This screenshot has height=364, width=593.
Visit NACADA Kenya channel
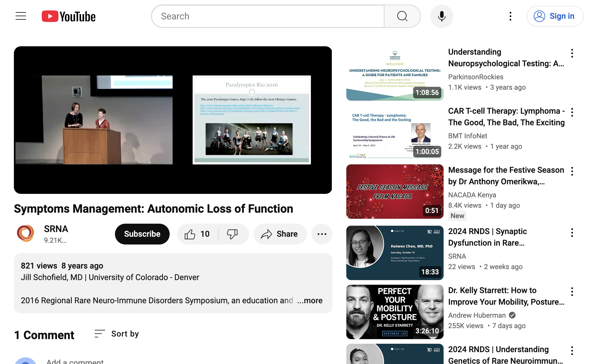click(x=472, y=195)
